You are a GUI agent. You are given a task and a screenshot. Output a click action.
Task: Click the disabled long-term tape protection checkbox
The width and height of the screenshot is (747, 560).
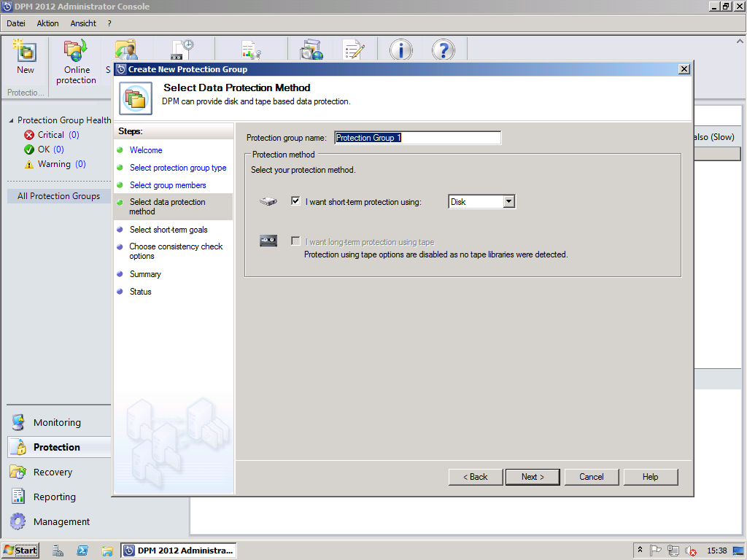pyautogui.click(x=295, y=241)
